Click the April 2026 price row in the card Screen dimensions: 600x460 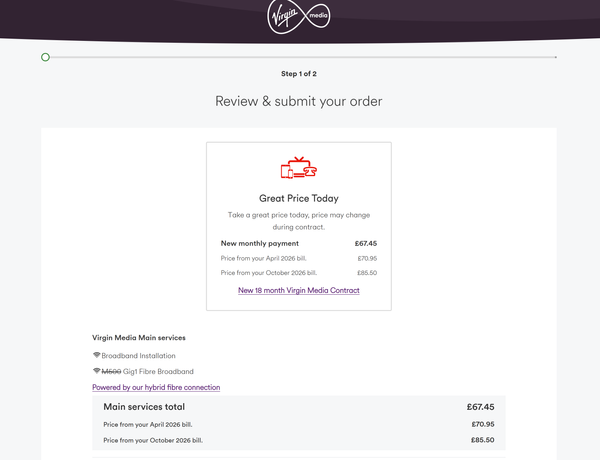click(299, 258)
